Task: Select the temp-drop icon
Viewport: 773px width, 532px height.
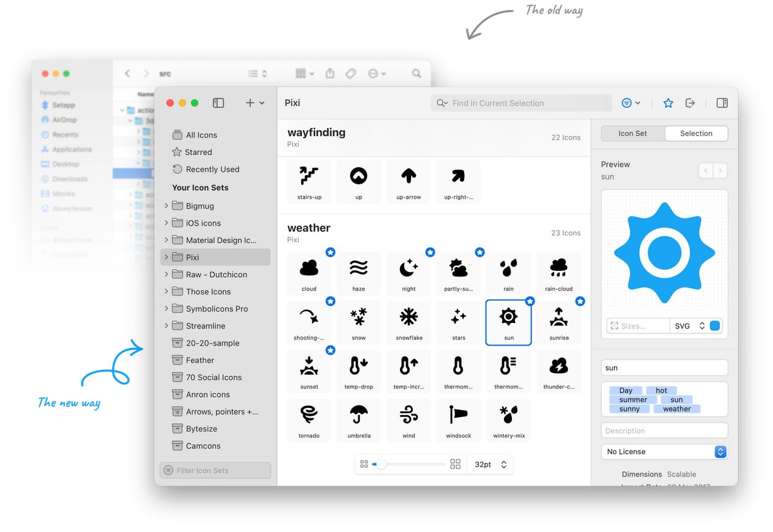Action: pos(358,371)
